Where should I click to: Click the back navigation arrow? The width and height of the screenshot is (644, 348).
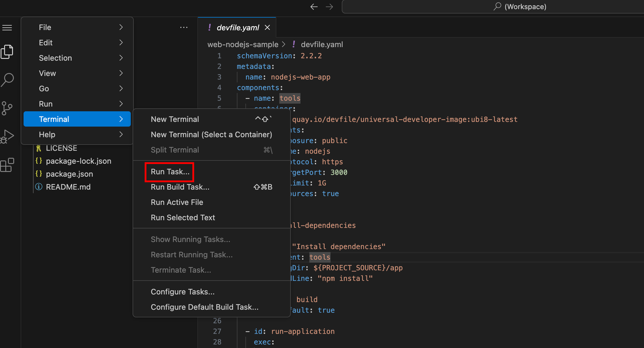click(x=314, y=6)
